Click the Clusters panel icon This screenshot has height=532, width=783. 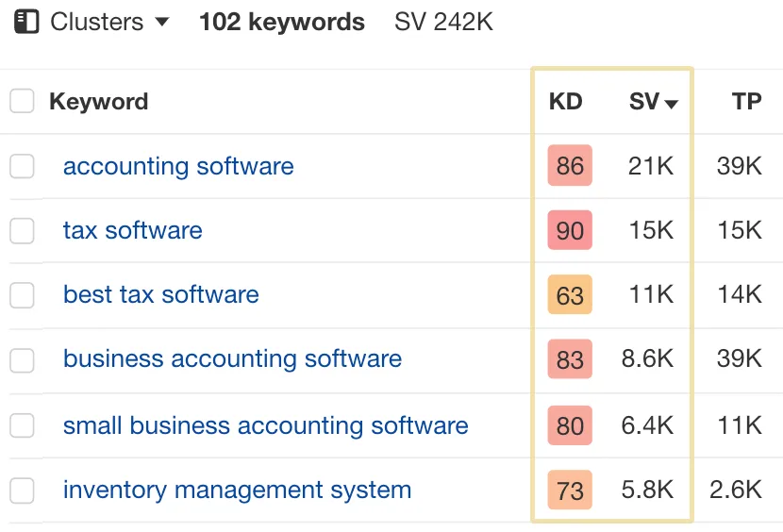[26, 22]
